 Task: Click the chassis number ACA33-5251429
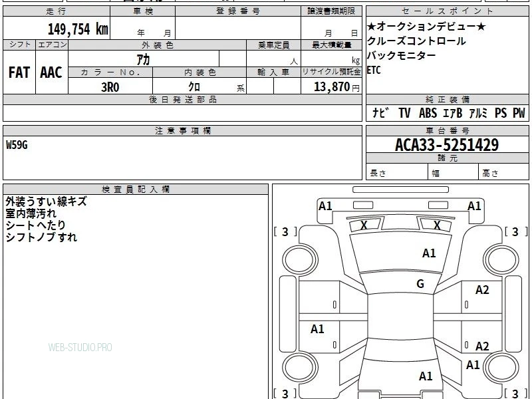(x=447, y=145)
